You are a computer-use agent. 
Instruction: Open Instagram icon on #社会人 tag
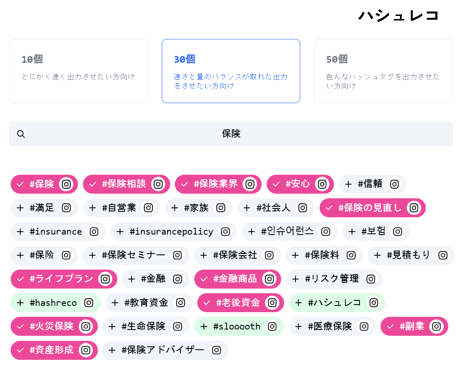303,208
